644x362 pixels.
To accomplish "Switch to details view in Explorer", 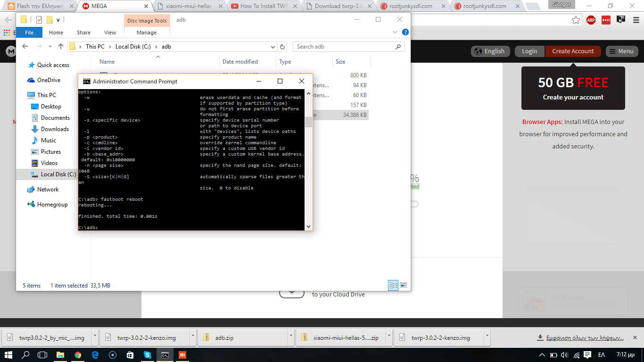I will click(x=393, y=285).
